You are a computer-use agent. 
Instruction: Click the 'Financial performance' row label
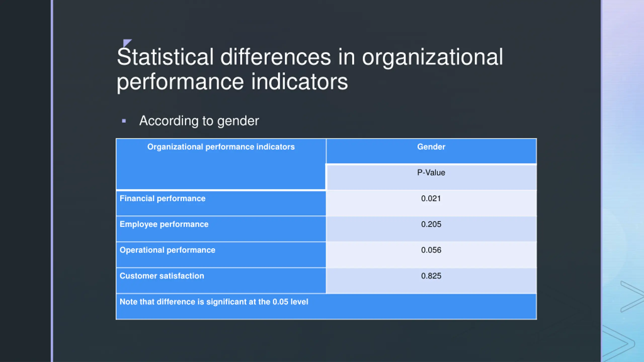(163, 199)
